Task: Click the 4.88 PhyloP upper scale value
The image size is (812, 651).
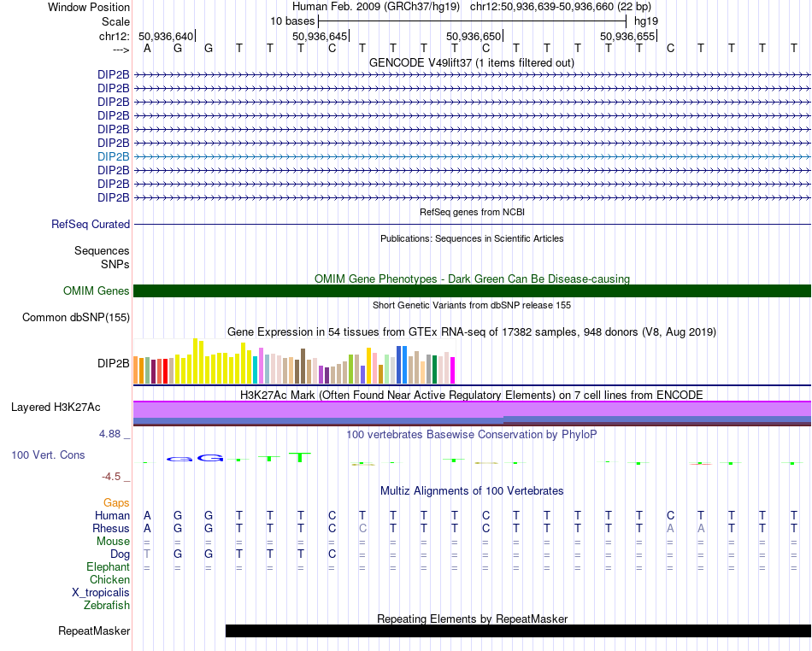Action: (x=109, y=434)
